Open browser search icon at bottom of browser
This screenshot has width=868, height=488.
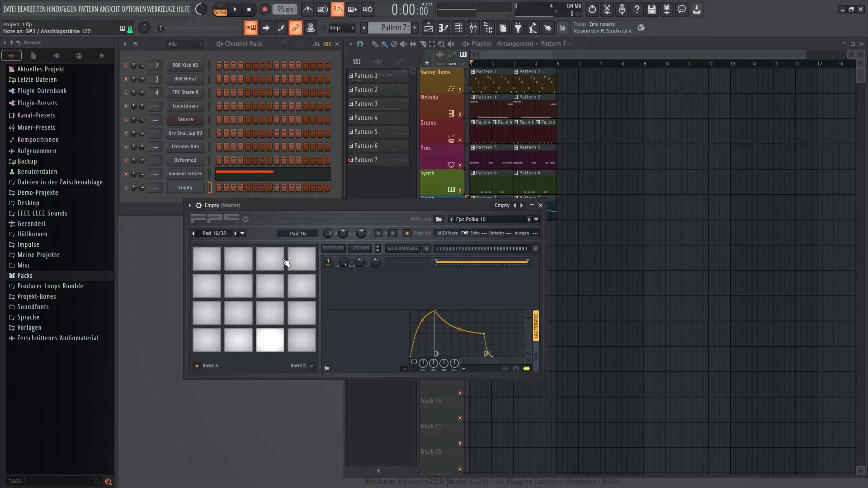(108, 482)
